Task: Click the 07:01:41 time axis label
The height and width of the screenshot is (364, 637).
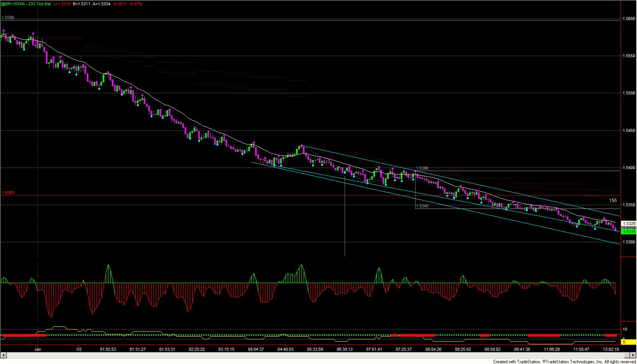Action: click(x=374, y=349)
